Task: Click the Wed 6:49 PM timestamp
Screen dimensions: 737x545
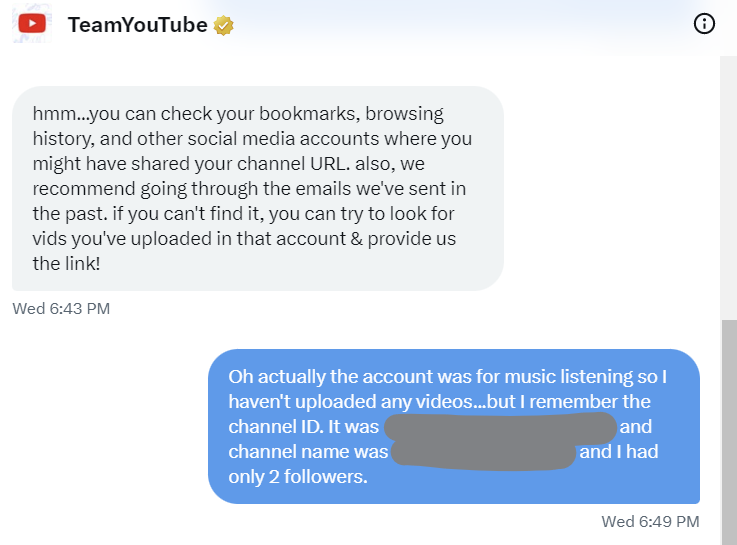Action: coord(650,522)
